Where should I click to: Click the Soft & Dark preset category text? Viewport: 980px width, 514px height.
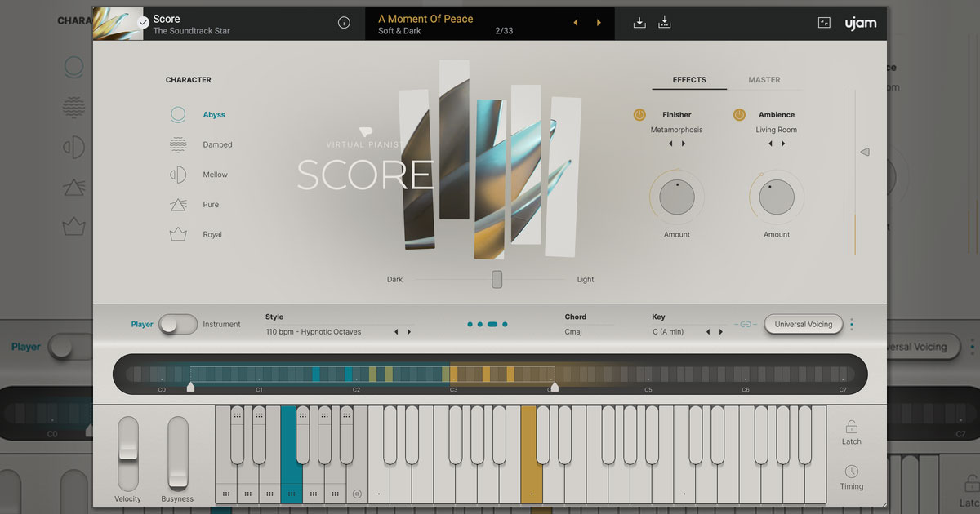tap(399, 32)
